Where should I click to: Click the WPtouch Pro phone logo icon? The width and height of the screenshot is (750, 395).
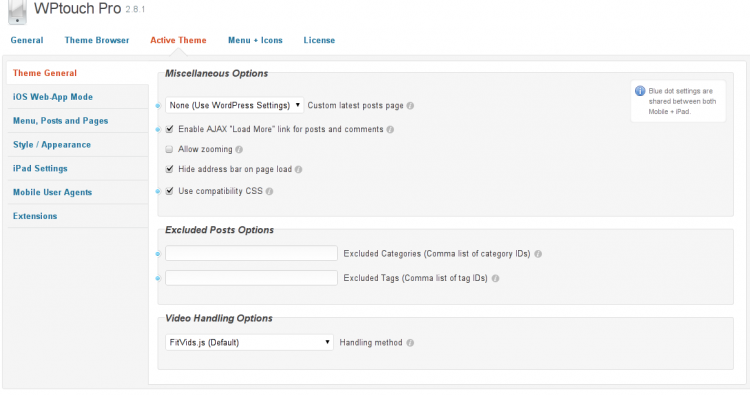[17, 12]
